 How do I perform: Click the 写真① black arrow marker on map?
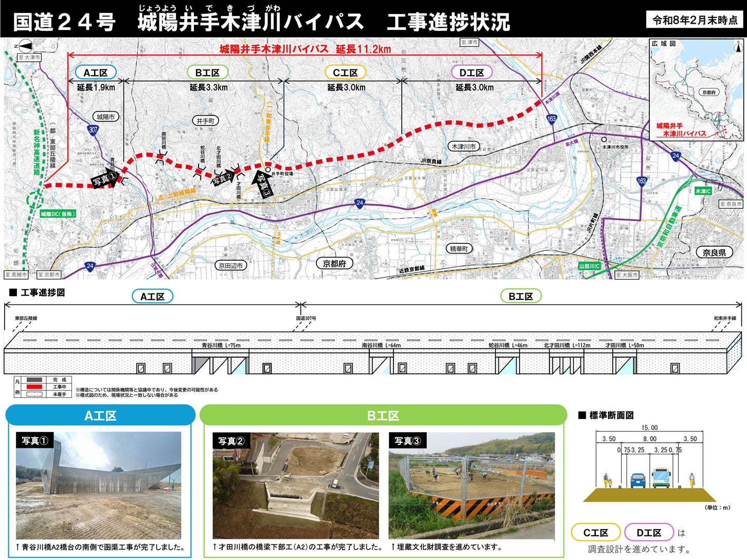pos(106,178)
